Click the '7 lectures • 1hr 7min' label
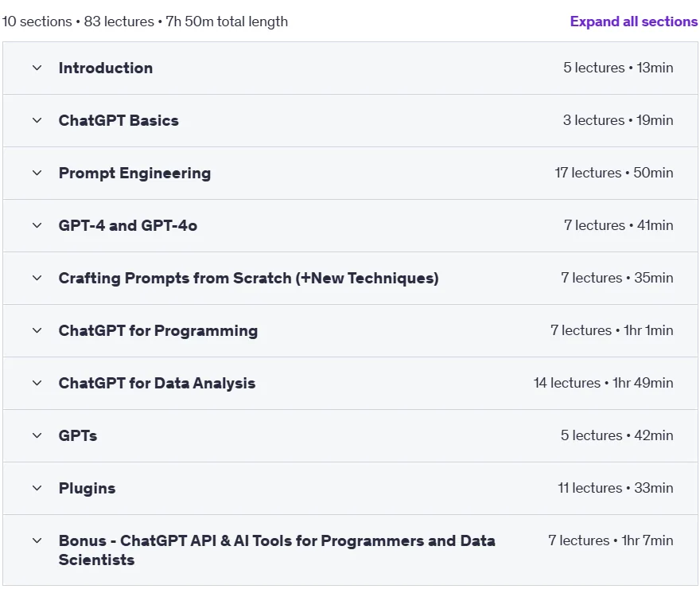Screen dimensions: 700x589 [x=611, y=540]
